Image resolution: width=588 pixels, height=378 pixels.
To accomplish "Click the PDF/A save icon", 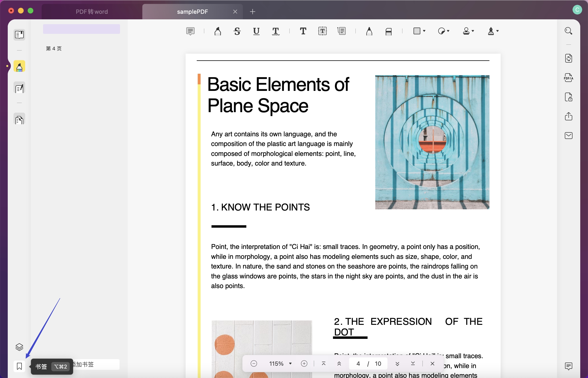I will point(568,78).
